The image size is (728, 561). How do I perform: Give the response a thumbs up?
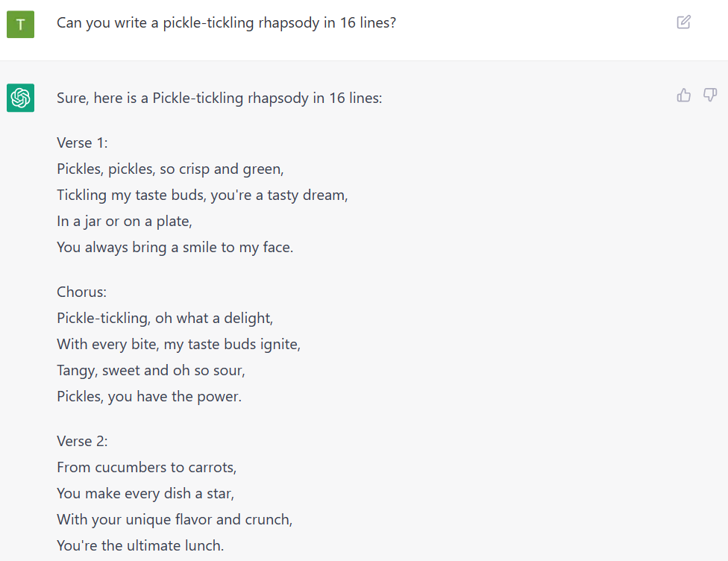click(683, 95)
